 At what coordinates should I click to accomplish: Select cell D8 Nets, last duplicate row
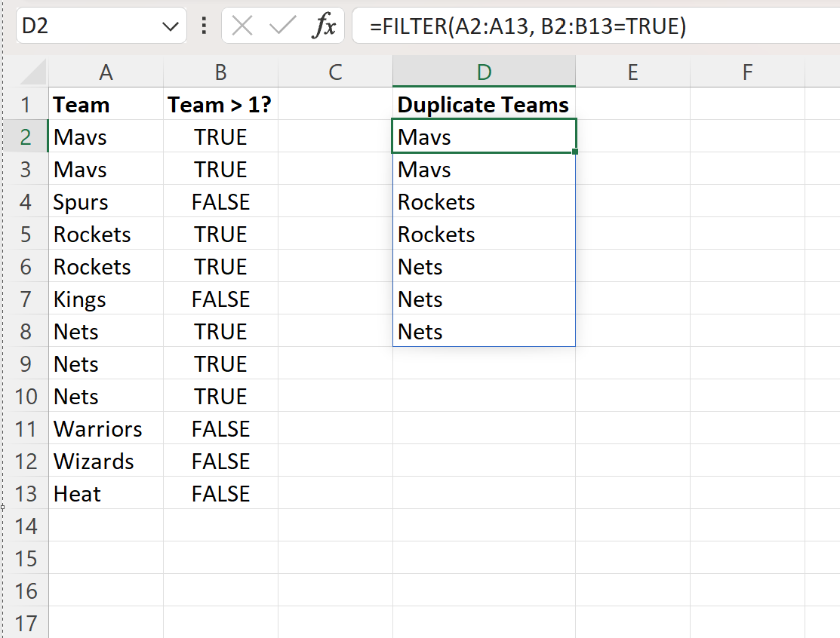485,332
